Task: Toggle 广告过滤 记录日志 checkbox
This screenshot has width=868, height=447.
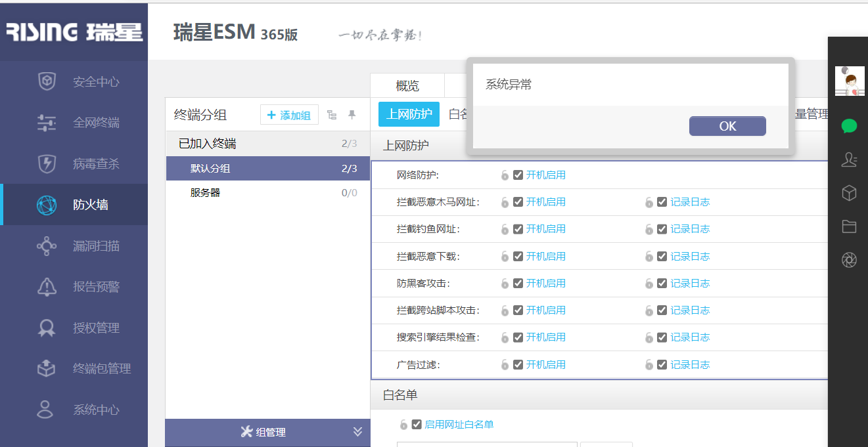Action: (662, 365)
